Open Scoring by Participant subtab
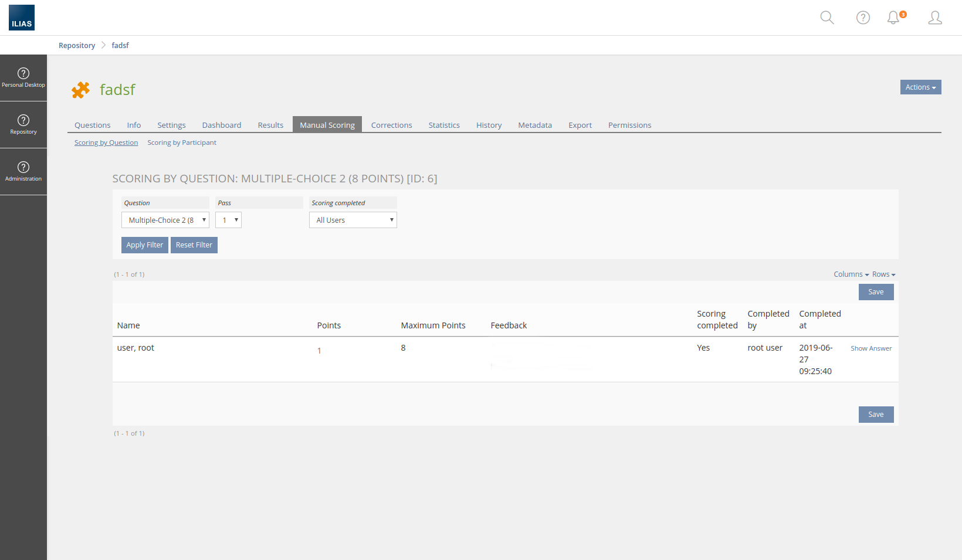Viewport: 962px width, 560px height. (182, 142)
